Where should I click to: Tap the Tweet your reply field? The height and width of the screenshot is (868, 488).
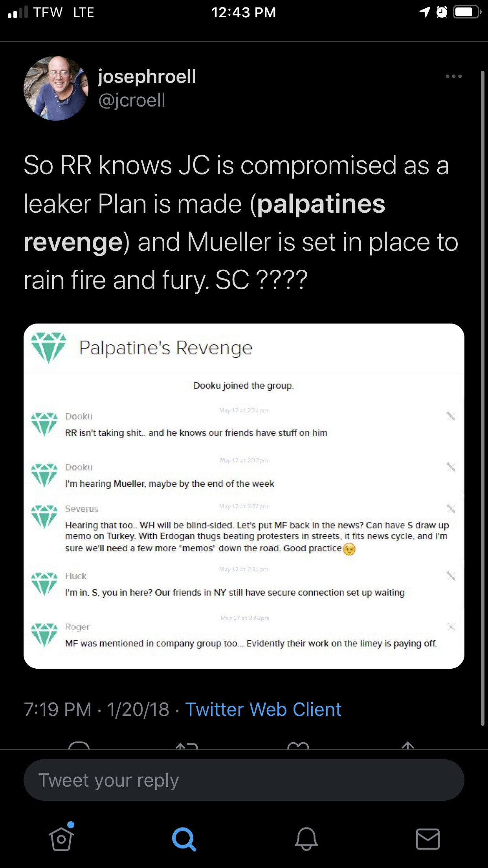click(x=244, y=780)
